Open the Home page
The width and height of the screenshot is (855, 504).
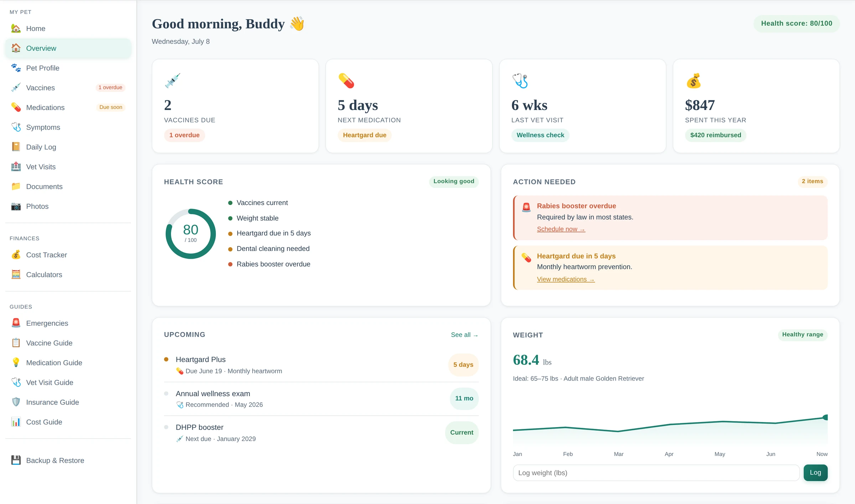[x=68, y=28]
